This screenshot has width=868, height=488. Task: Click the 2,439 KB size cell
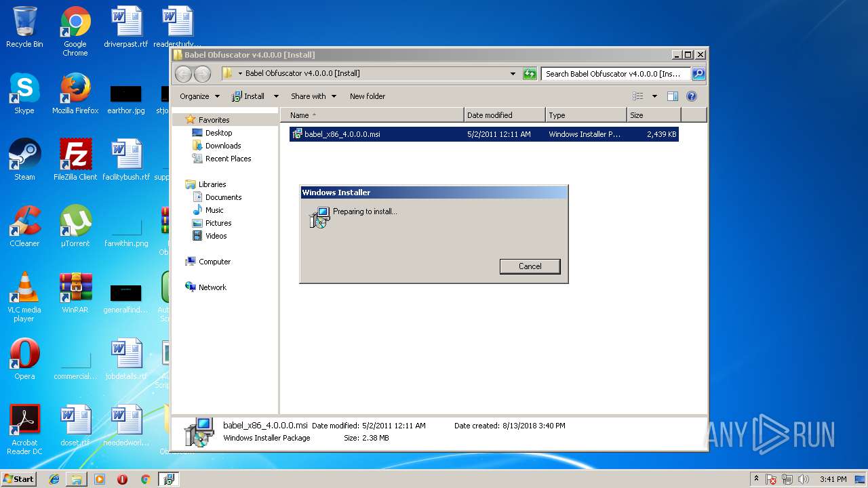click(x=663, y=134)
